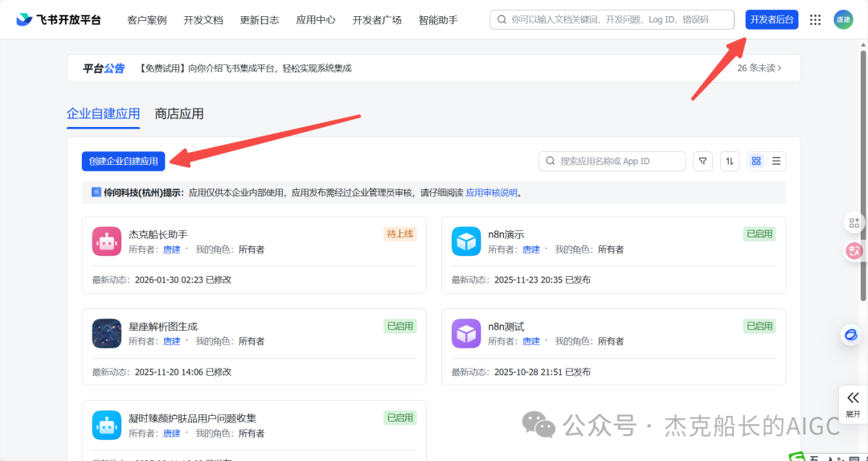868x461 pixels.
Task: Open owner 唐建 on 杰克船长助手 card
Action: pos(172,250)
